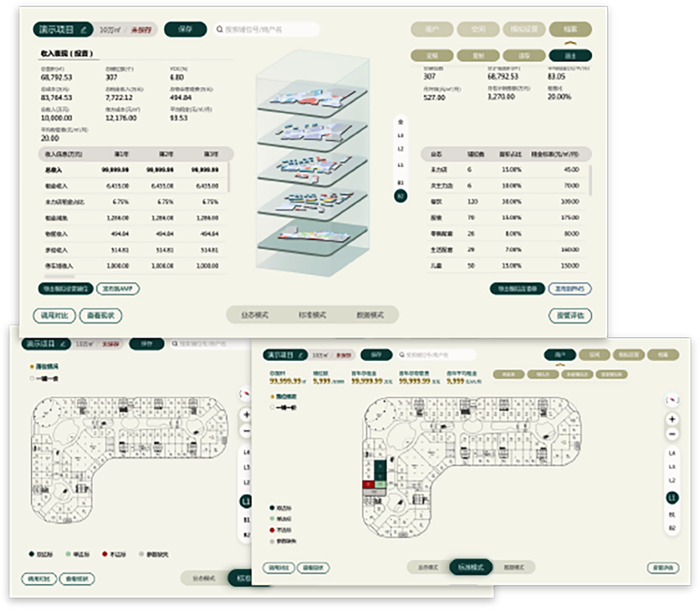Zoom out with the minus icon in the front floor plan window
The height and width of the screenshot is (610, 700).
pos(672,435)
